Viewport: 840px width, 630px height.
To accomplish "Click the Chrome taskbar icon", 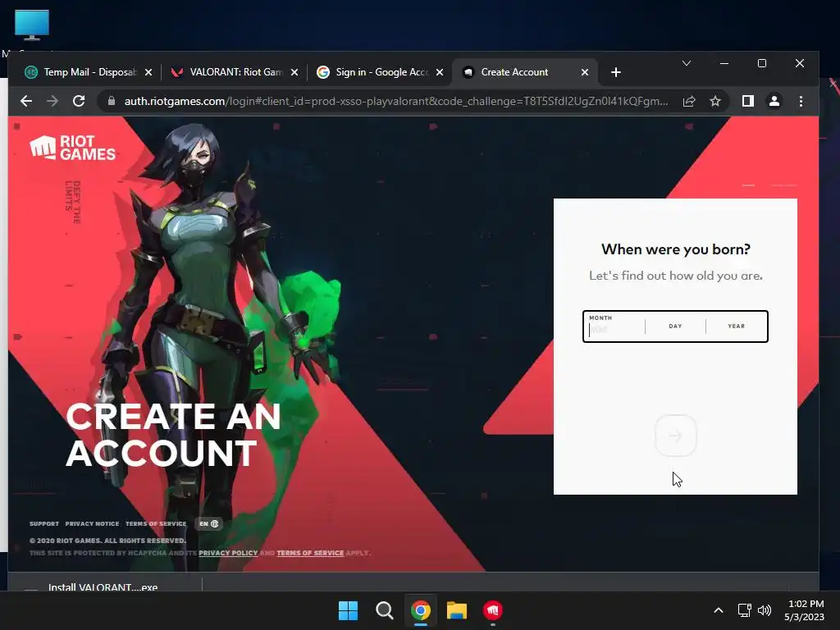I will [x=421, y=610].
